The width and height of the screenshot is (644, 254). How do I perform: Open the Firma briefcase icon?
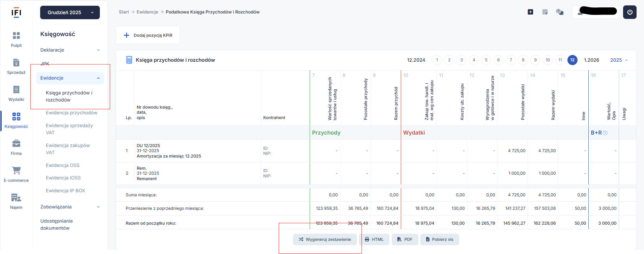[16, 144]
